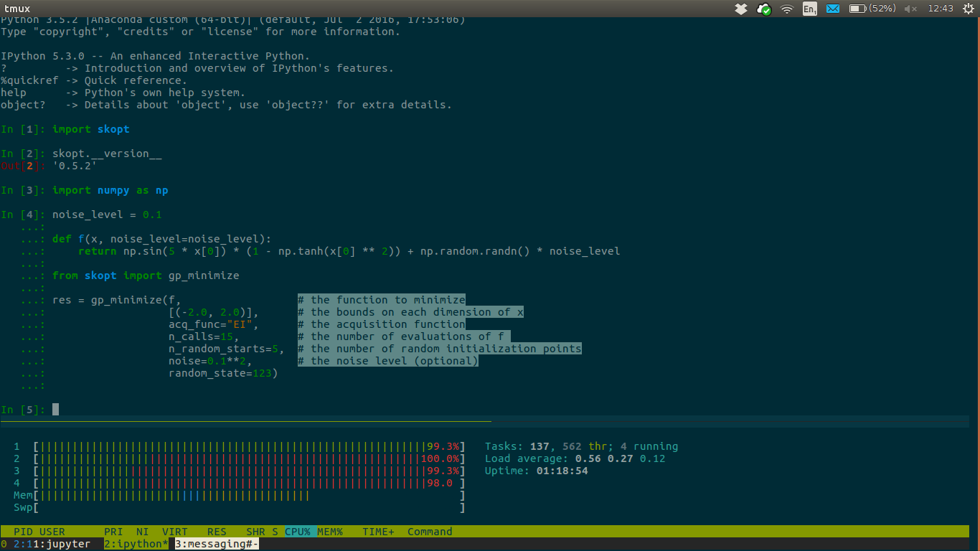This screenshot has width=980, height=551.
Task: Click the Mem usage meter bar
Action: (215, 495)
